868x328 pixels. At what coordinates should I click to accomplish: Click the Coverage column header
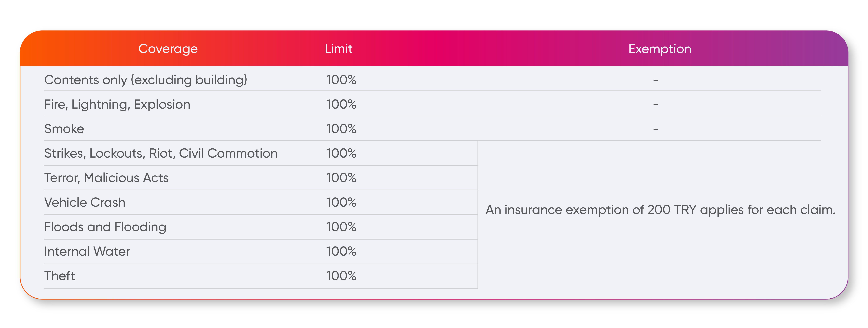(x=168, y=49)
